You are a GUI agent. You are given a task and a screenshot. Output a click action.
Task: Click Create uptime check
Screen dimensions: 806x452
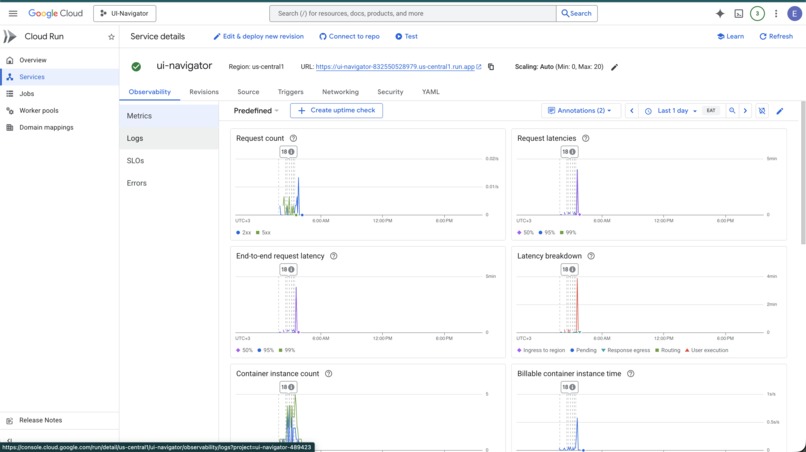click(336, 111)
